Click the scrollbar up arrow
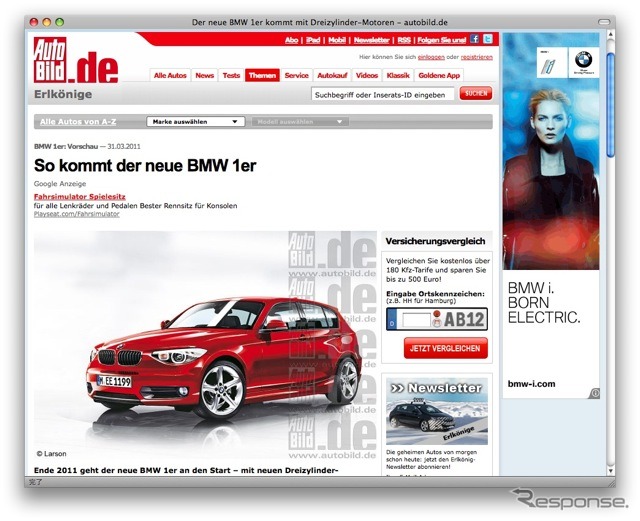This screenshot has height=521, width=640. [x=610, y=35]
